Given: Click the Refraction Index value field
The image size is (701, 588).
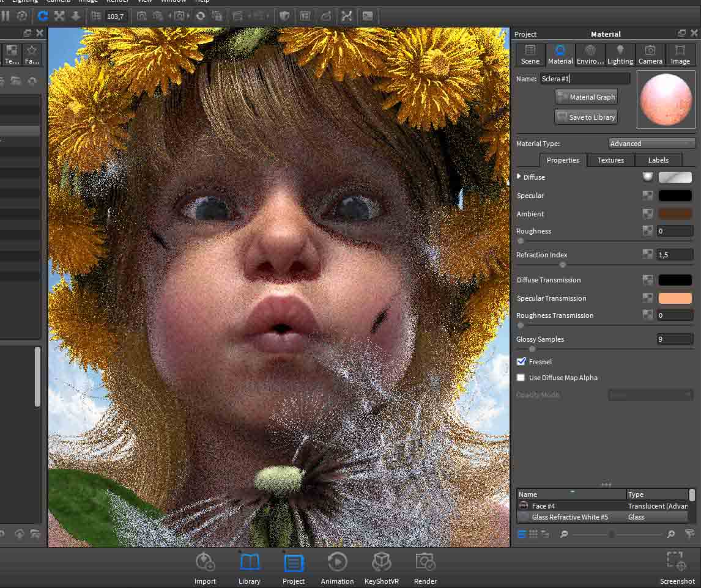Looking at the screenshot, I should click(x=675, y=255).
